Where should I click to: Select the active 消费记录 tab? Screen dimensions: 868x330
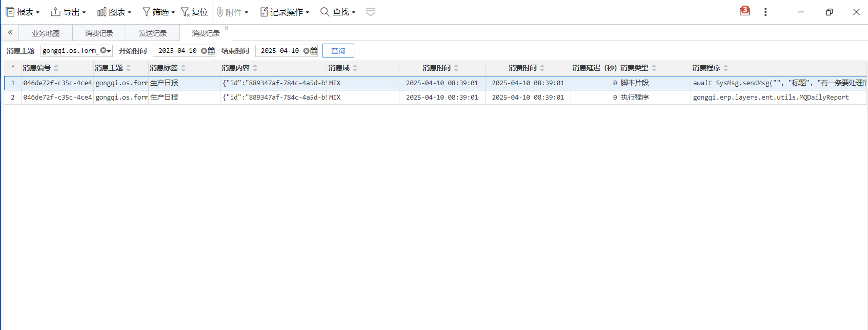pos(206,33)
